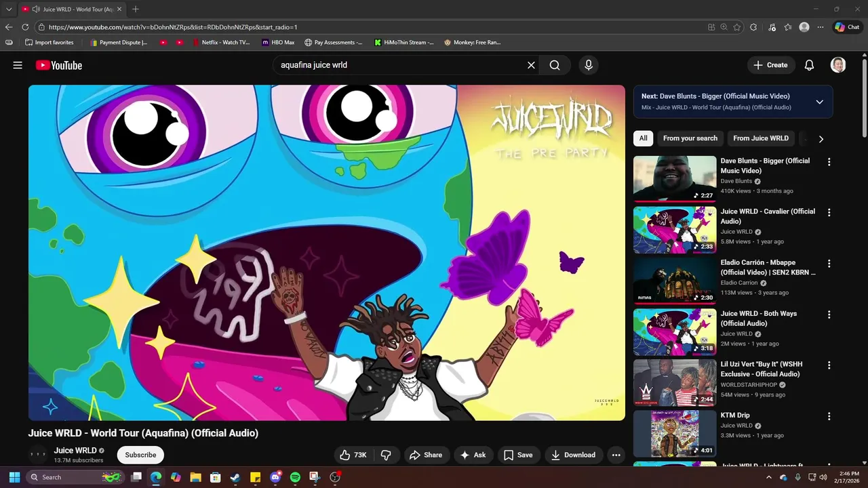868x488 pixels.
Task: Open the Windows Start menu
Action: 14,477
